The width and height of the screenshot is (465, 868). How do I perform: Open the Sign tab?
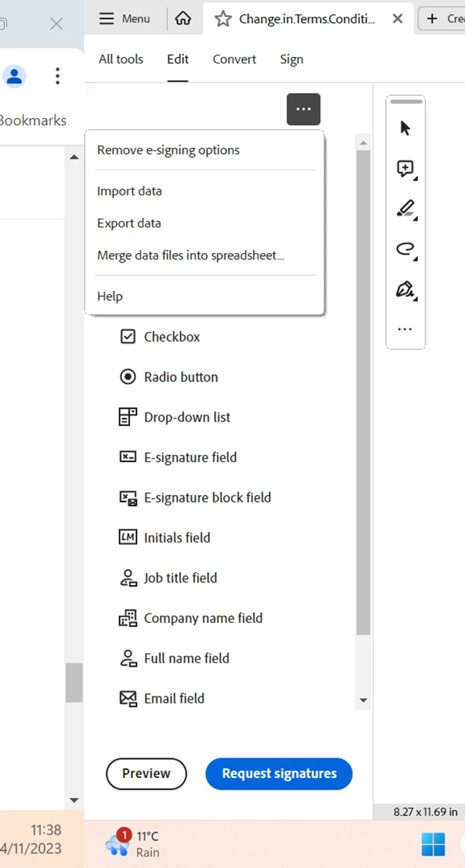click(291, 59)
